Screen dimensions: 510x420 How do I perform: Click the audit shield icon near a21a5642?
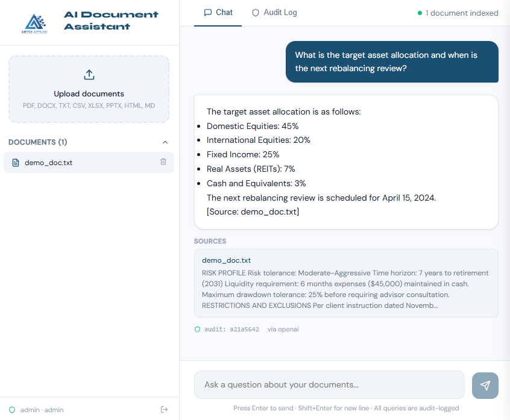[x=198, y=329]
